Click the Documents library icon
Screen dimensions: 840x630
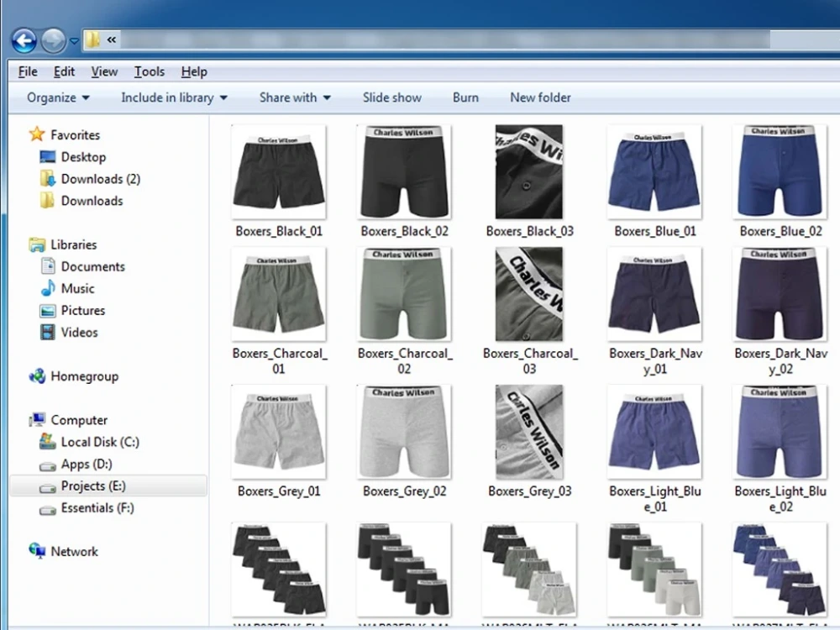click(48, 265)
